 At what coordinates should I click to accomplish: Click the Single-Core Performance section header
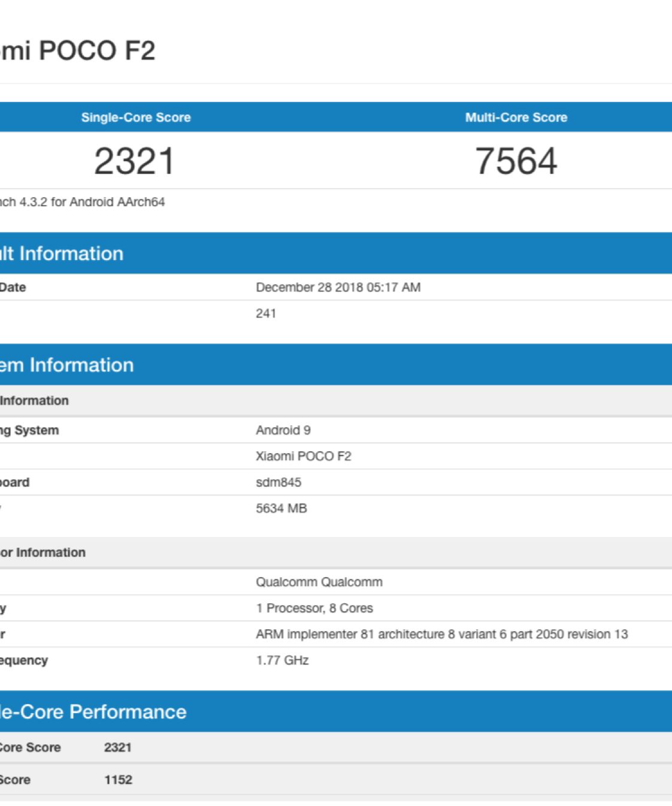click(93, 711)
